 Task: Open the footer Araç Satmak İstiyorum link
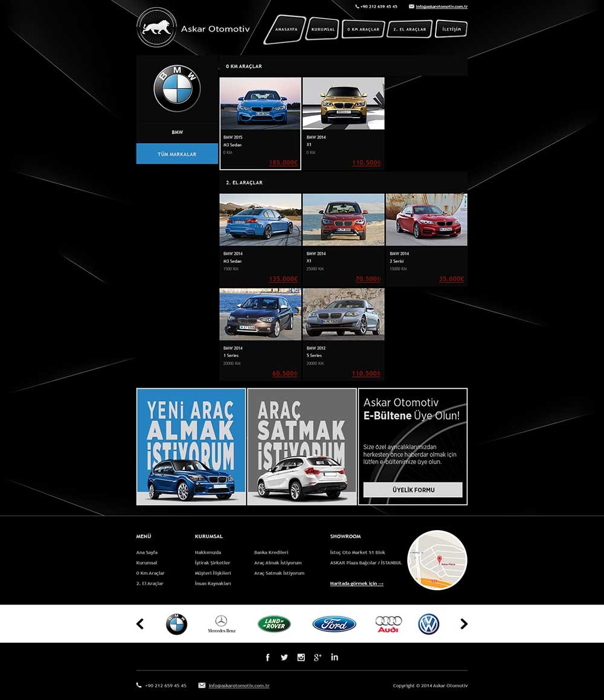tap(279, 573)
